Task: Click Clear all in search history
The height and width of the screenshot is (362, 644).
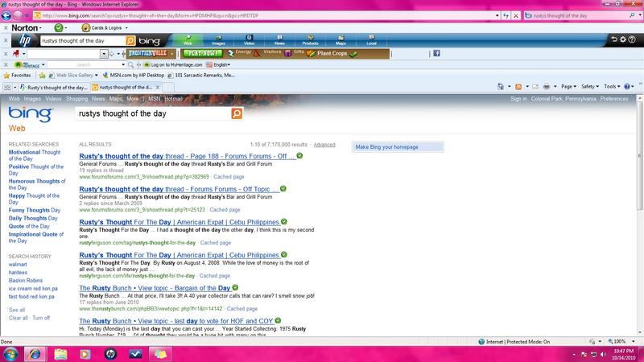Action: (x=18, y=318)
